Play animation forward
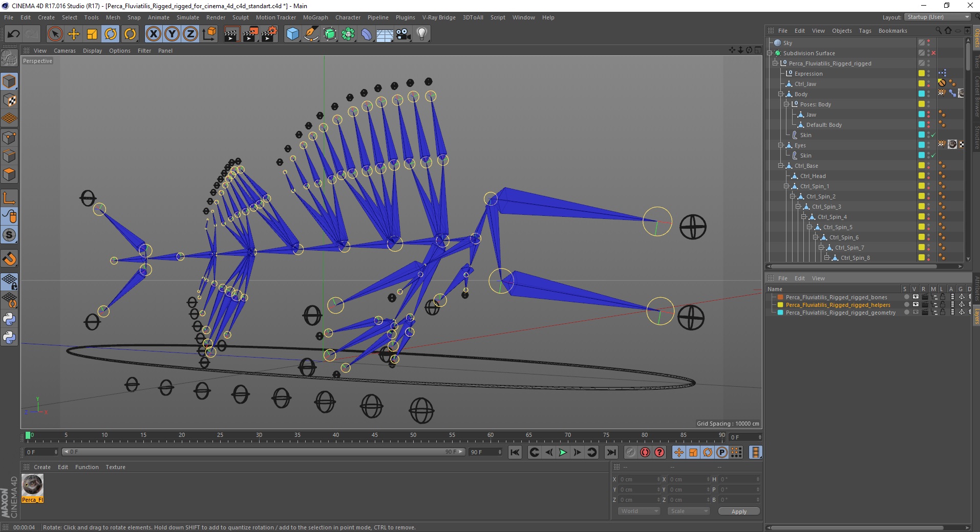980x532 pixels. (x=563, y=452)
